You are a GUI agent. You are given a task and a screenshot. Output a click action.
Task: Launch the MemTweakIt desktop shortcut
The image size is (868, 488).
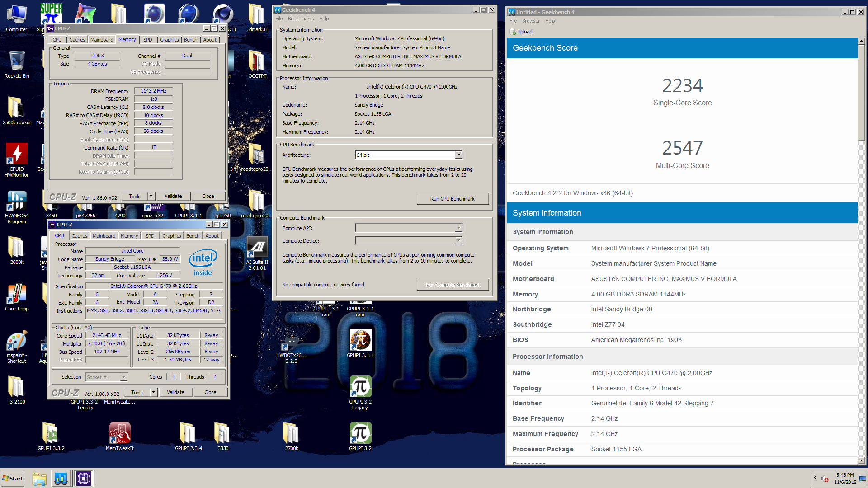120,436
